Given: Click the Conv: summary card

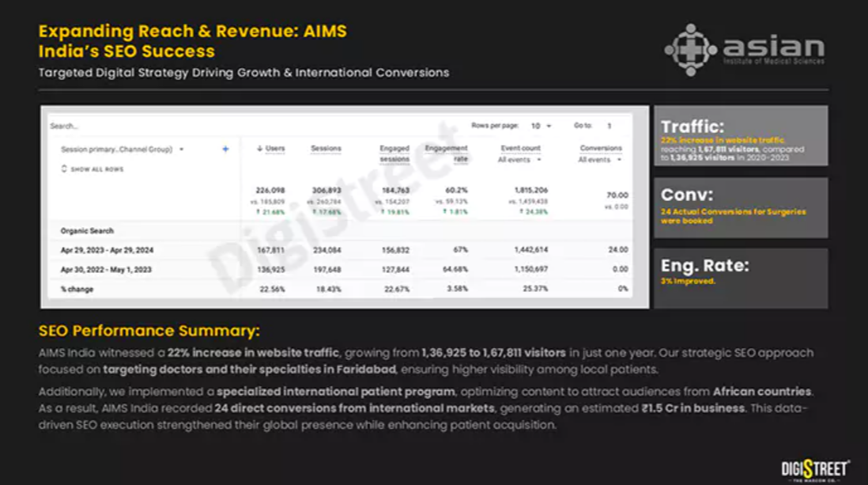Looking at the screenshot, I should click(740, 207).
